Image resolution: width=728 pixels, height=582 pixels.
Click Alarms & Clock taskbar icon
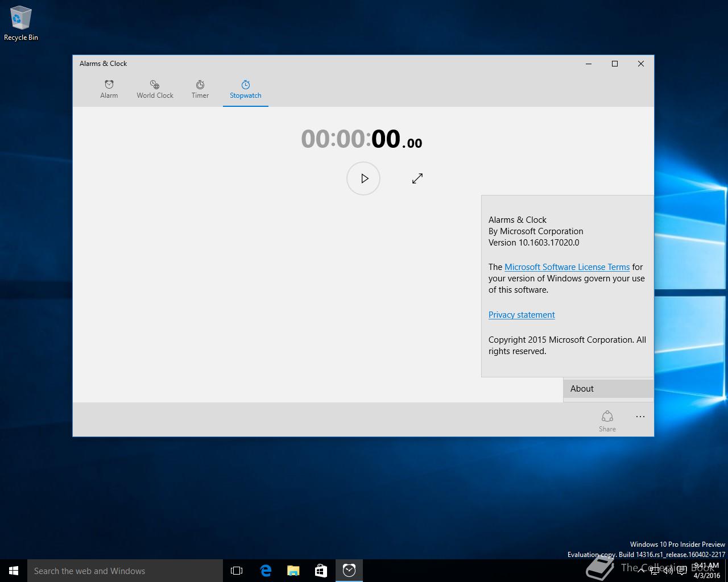[x=349, y=571]
